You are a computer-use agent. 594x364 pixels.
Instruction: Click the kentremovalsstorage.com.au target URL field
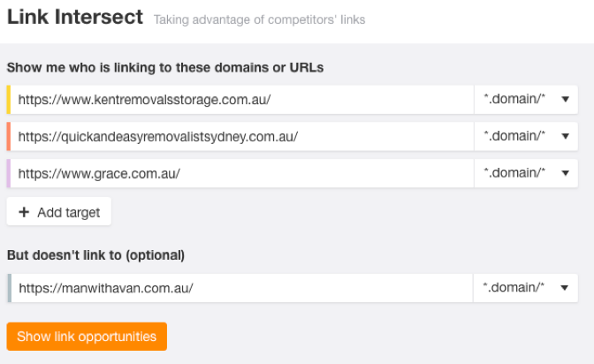point(241,100)
